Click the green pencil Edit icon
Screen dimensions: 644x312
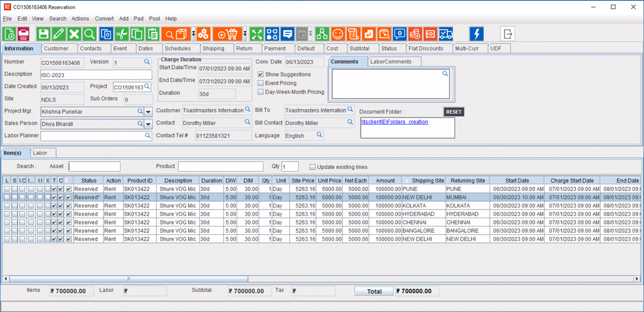pos(59,34)
